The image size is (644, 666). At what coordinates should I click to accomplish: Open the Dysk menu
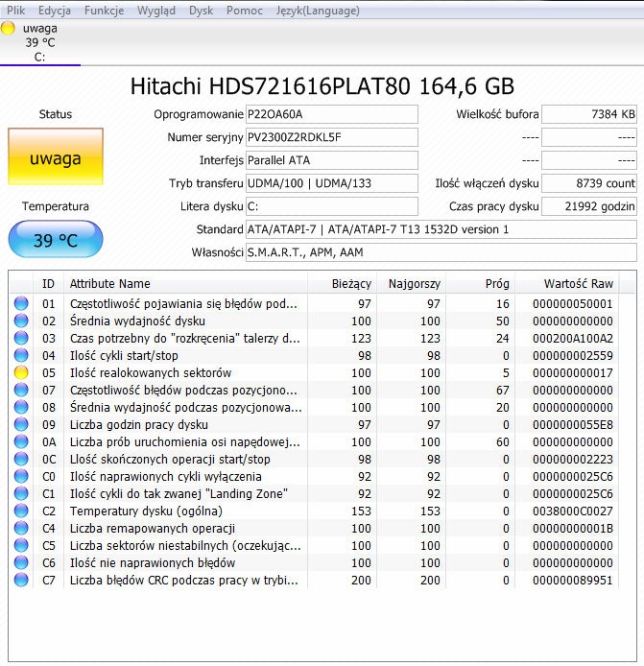(x=201, y=11)
